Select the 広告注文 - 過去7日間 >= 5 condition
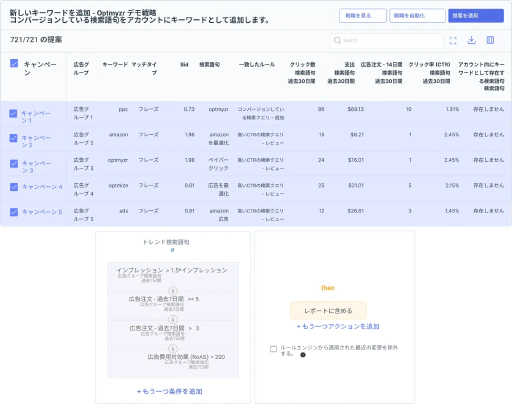This screenshot has width=512, height=406. [x=173, y=305]
